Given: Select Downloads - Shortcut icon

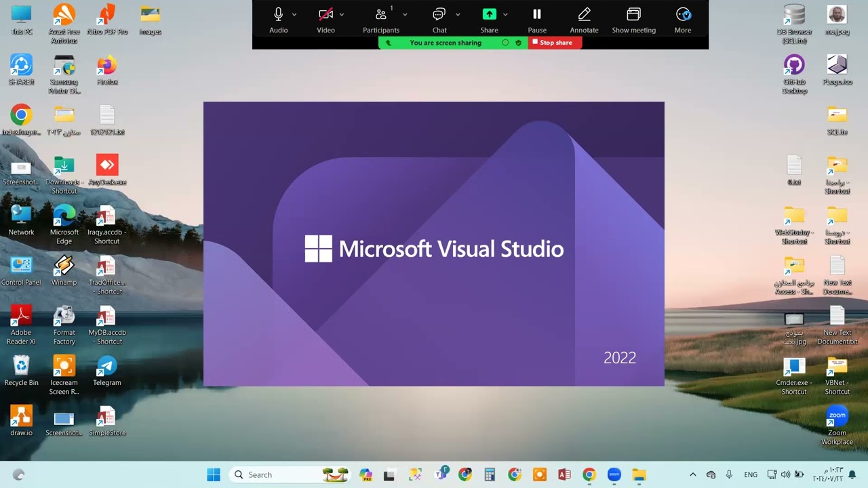Looking at the screenshot, I should (x=64, y=175).
